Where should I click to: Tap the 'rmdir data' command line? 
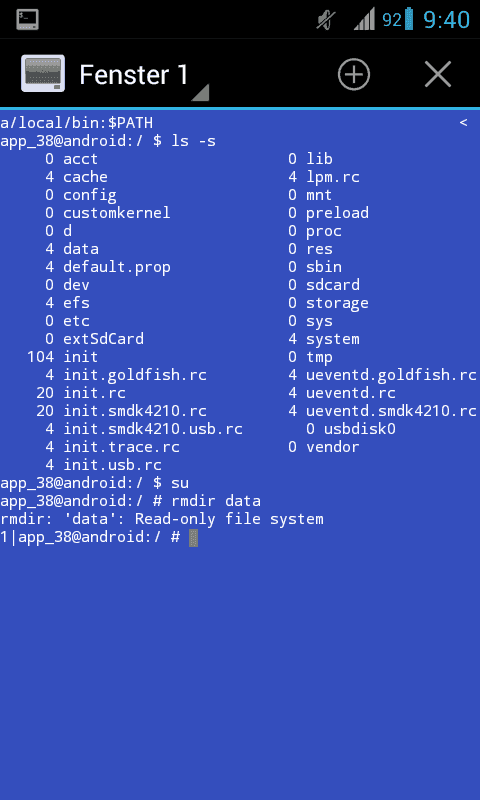tap(130, 501)
